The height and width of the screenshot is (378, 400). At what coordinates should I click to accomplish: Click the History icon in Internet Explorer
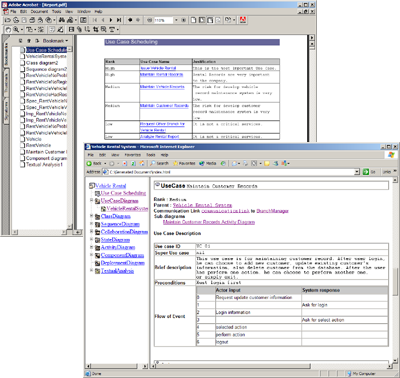pos(223,163)
